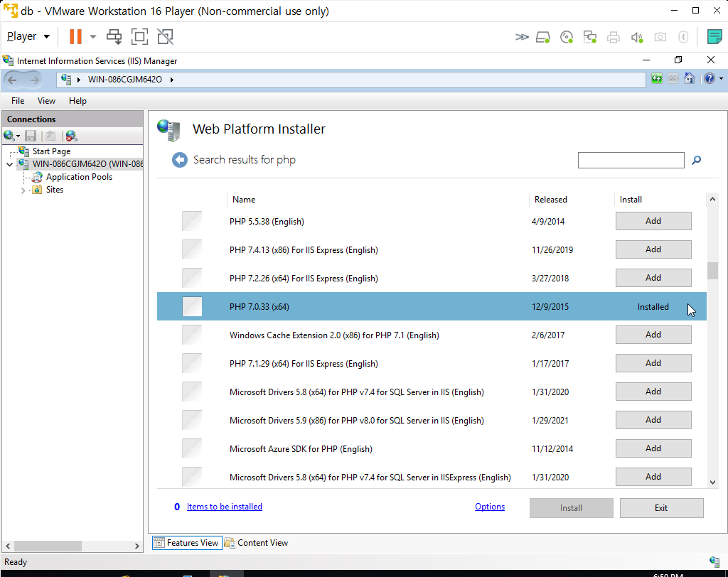Open the power options dropdown beside pause

(x=93, y=37)
